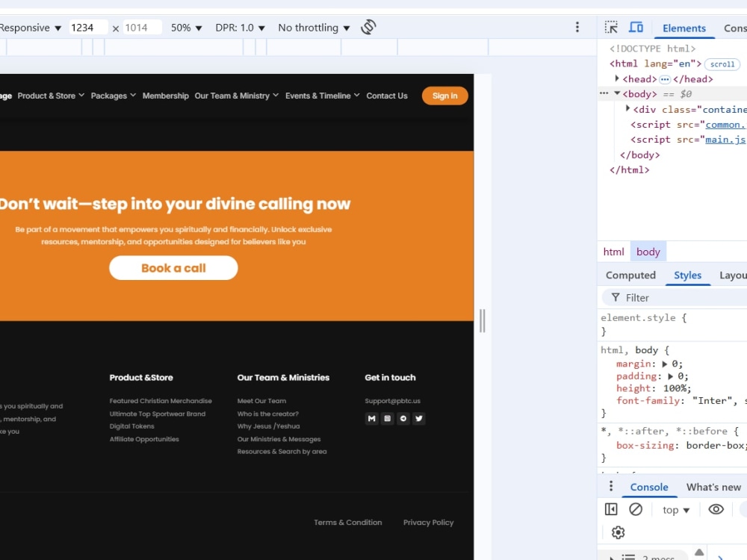
Task: Open the DPR: 1.0 dropdown
Action: [x=240, y=28]
